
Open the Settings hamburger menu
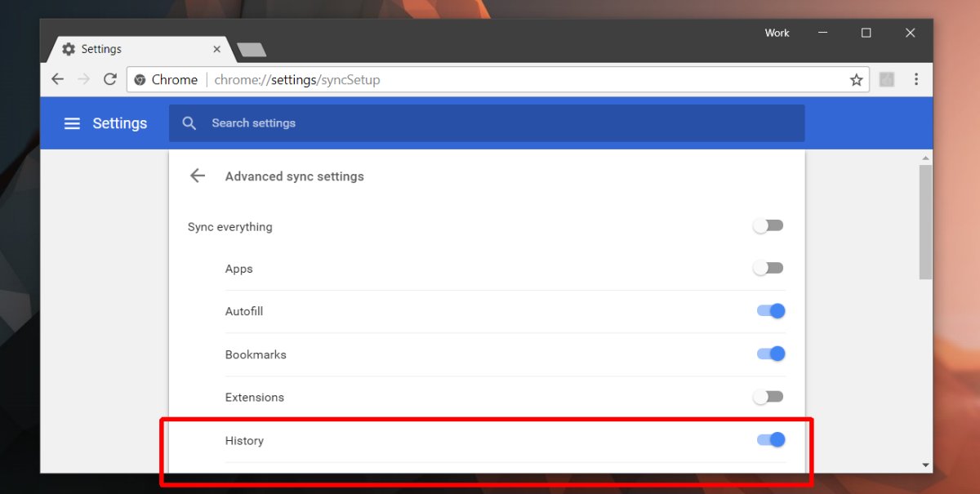tap(72, 123)
